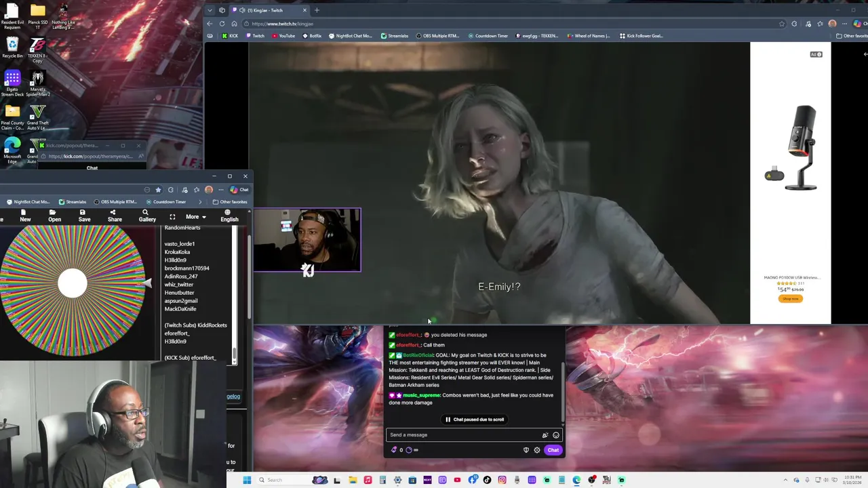Screen dimensions: 868x488
Task: Open a new tab in Twitch browser window
Action: click(x=317, y=10)
